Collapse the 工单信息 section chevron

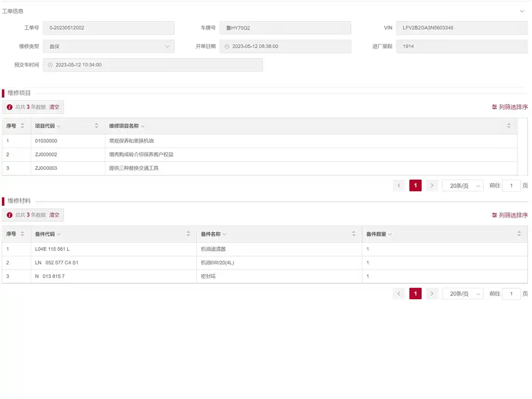tap(522, 11)
